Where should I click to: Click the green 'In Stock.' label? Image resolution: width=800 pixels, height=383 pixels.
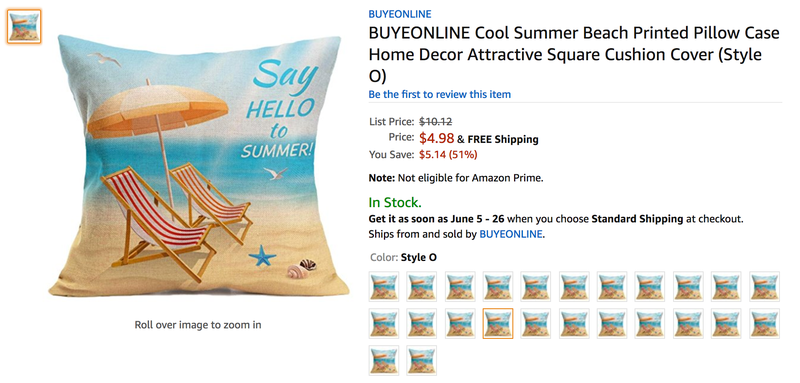(395, 203)
